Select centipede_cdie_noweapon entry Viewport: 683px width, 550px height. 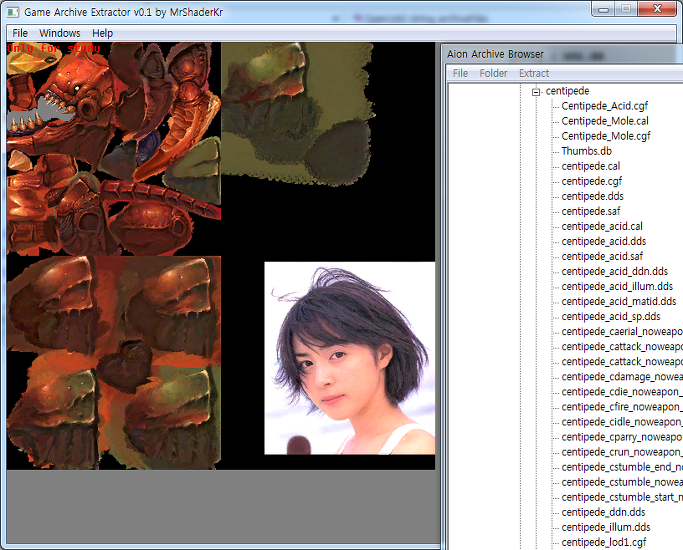[622, 392]
